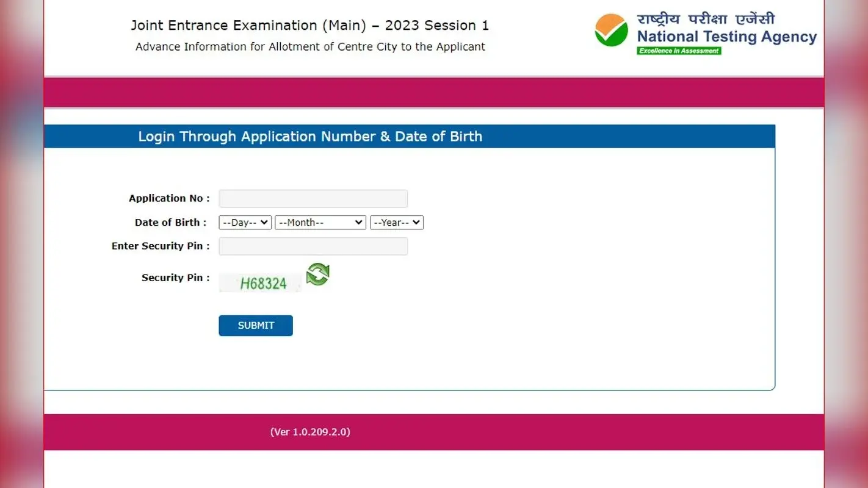Click the National Testing Agency logo text
The width and height of the screenshot is (868, 488).
click(727, 37)
